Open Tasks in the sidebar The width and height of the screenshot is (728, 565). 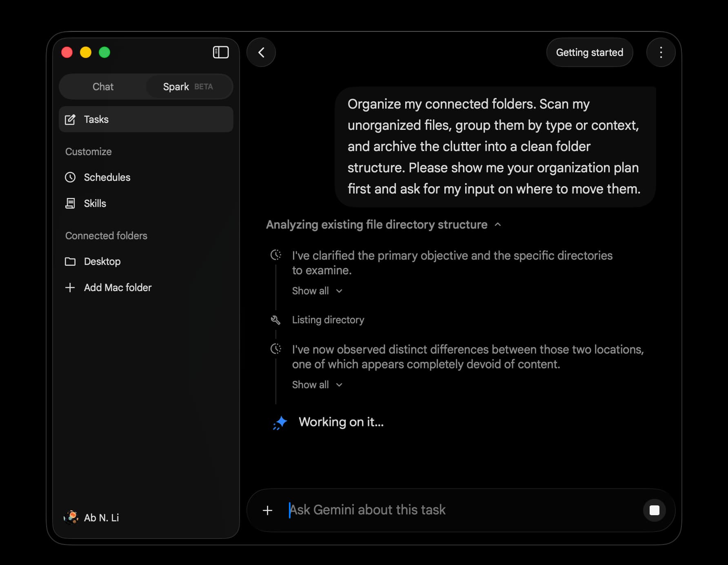[x=146, y=119]
